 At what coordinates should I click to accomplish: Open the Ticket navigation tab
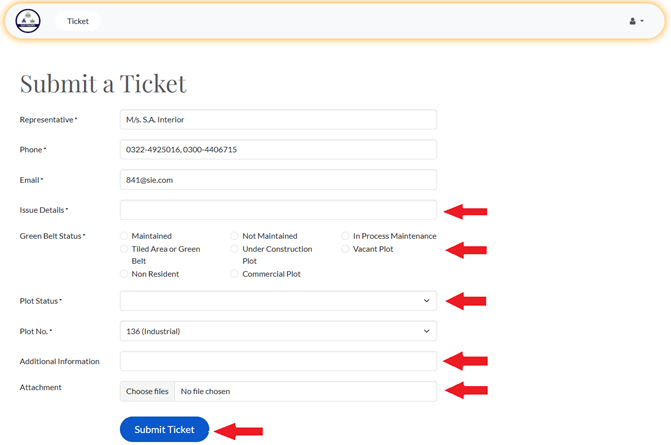[x=78, y=21]
